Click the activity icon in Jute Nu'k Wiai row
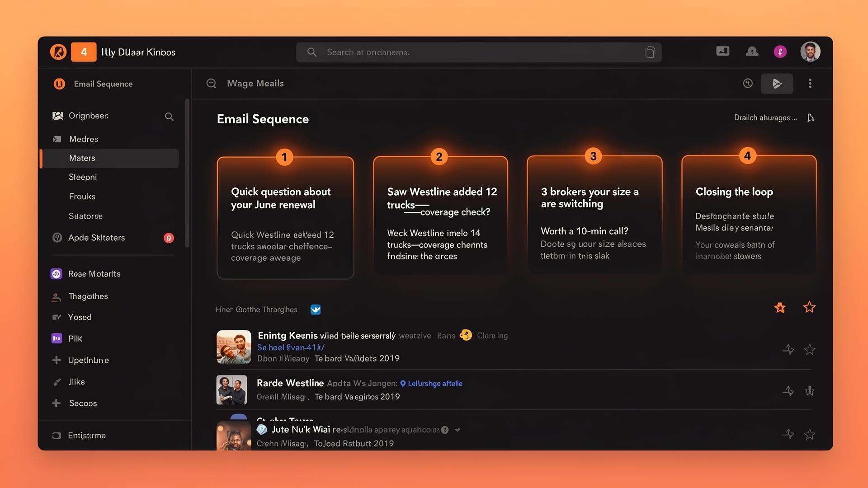868x488 pixels. (788, 434)
